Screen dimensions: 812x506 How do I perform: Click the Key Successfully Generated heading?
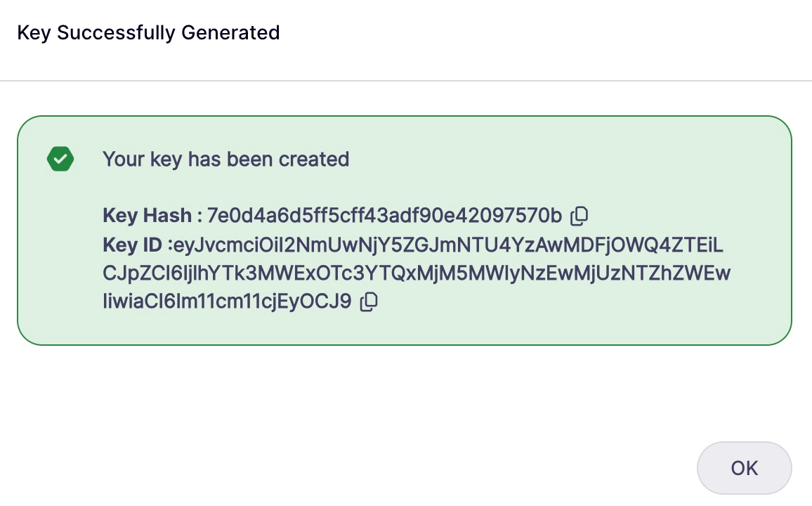tap(148, 32)
